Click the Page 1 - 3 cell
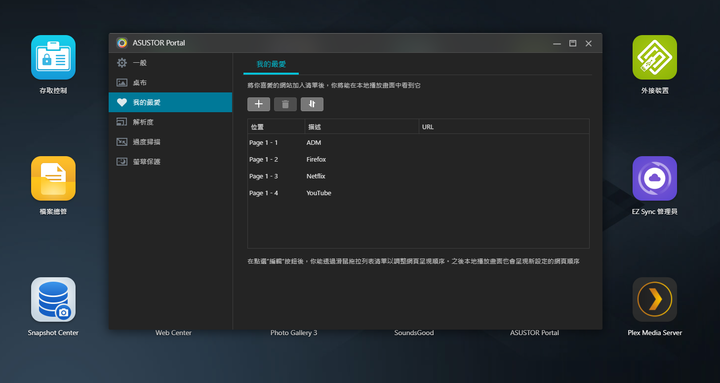Screen dimensions: 720x383 pyautogui.click(x=264, y=176)
